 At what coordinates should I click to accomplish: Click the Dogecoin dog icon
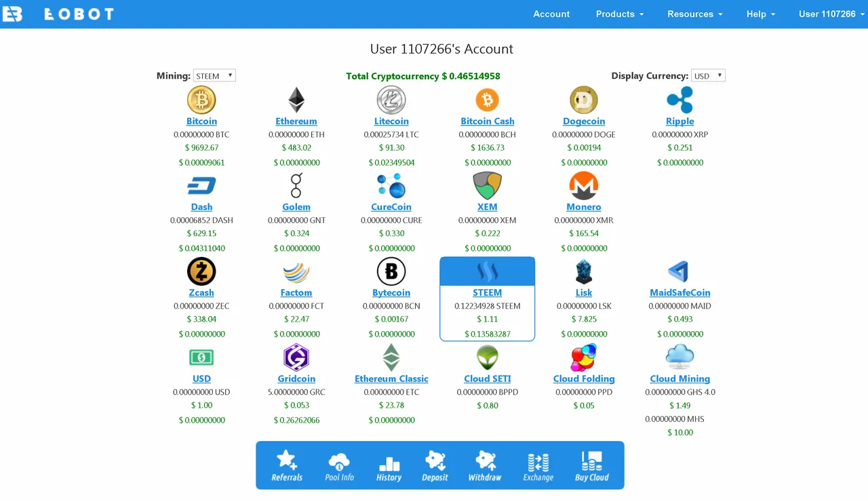coord(584,100)
